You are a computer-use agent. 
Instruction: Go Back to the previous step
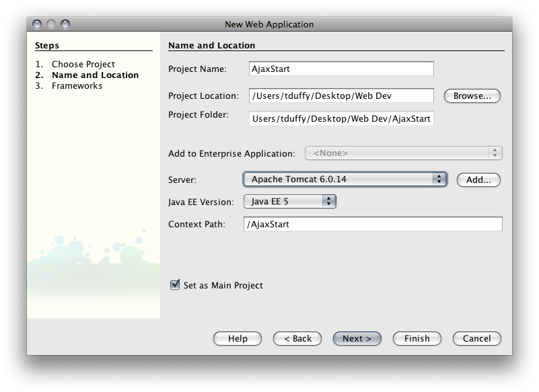click(297, 338)
